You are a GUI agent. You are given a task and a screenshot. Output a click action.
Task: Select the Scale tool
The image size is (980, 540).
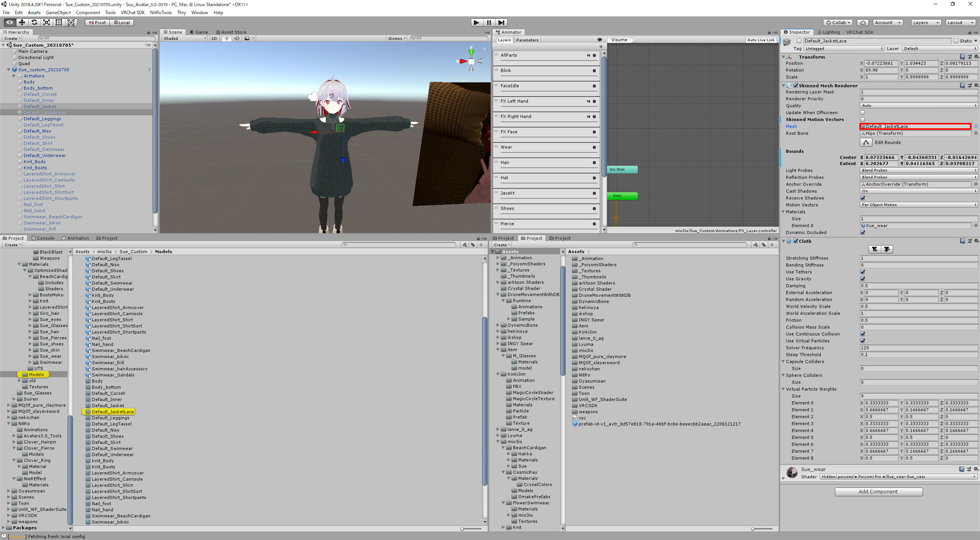[x=46, y=22]
